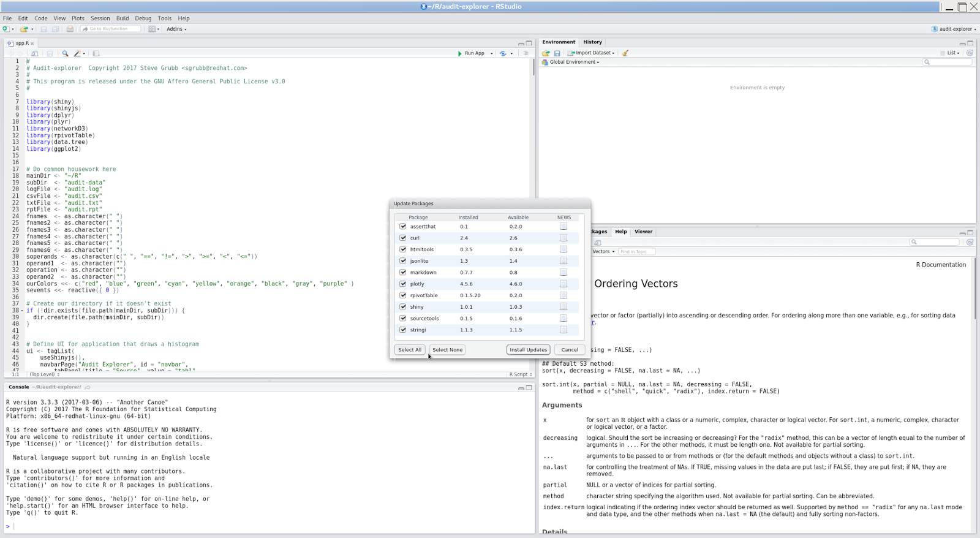Click the Install Updates button
This screenshot has height=538, width=980.
(x=529, y=350)
